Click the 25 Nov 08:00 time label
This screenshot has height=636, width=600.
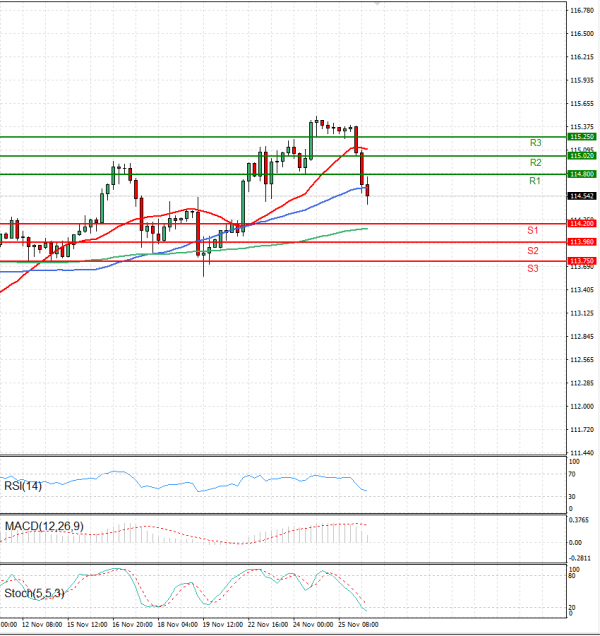(x=358, y=625)
